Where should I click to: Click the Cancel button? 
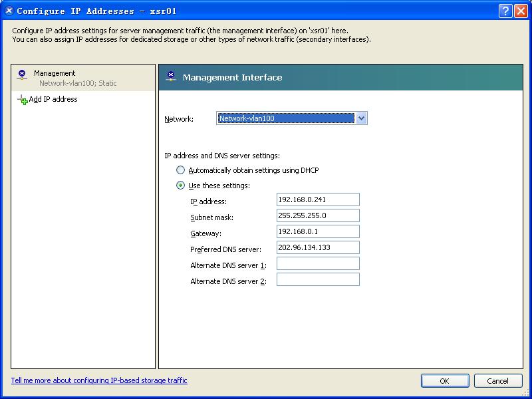497,380
